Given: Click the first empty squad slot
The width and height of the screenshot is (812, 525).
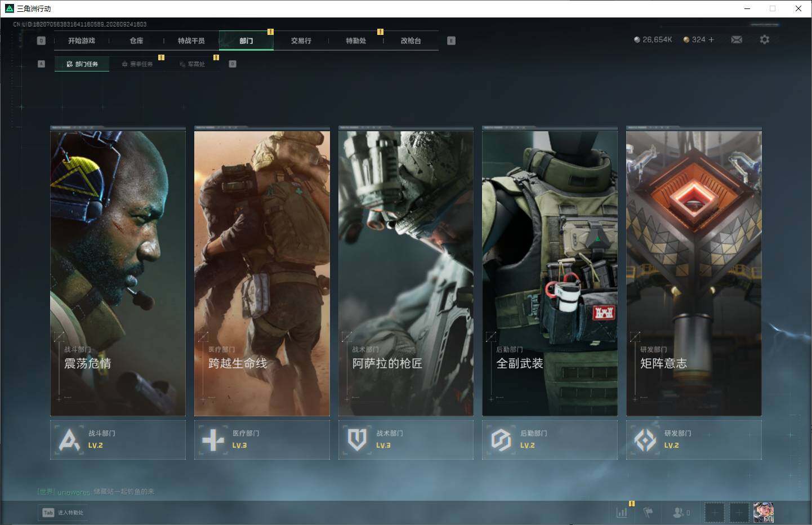Looking at the screenshot, I should (x=715, y=513).
